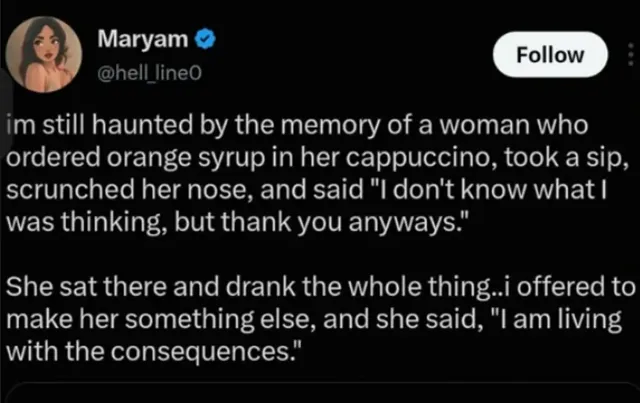
Task: Click the line starting 'make her something else'
Action: [314, 319]
